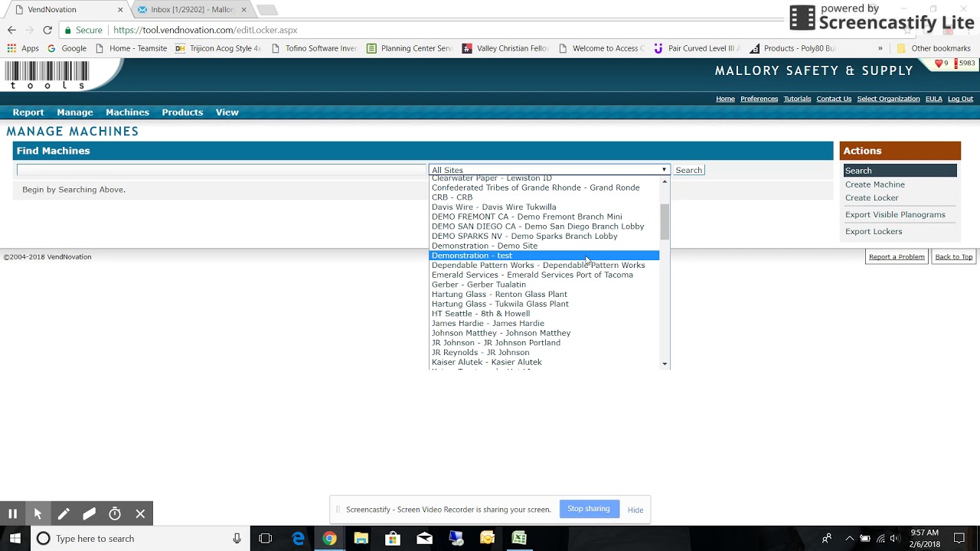
Task: Open the Tofino Software Inventory bookmark
Action: (314, 48)
